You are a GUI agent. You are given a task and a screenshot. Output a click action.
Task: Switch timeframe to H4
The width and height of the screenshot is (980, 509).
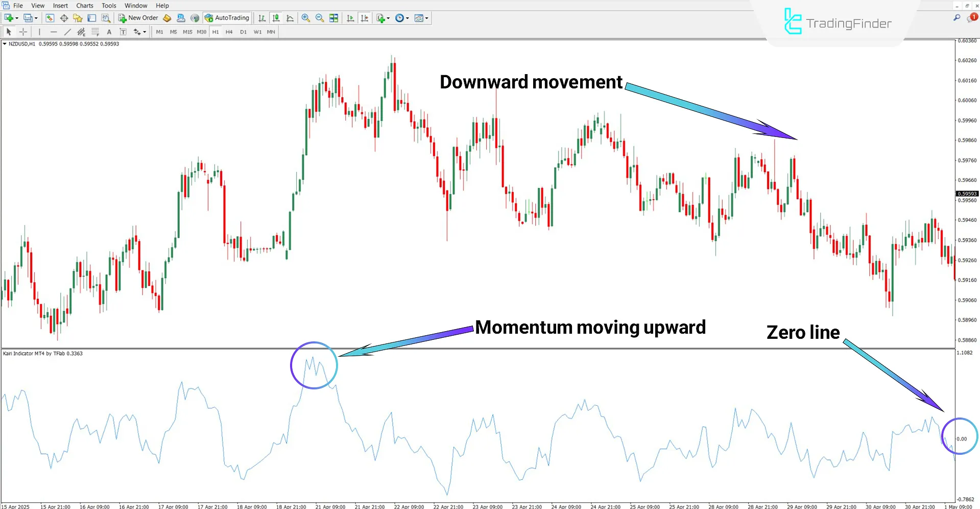point(229,31)
